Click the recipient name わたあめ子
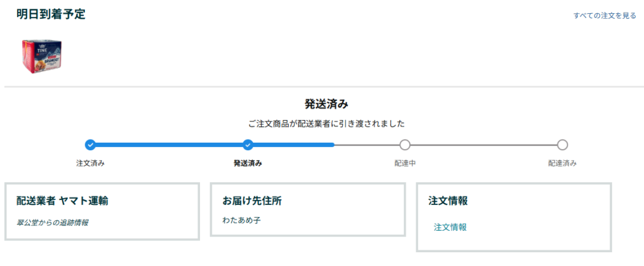The width and height of the screenshot is (644, 266). tap(241, 221)
